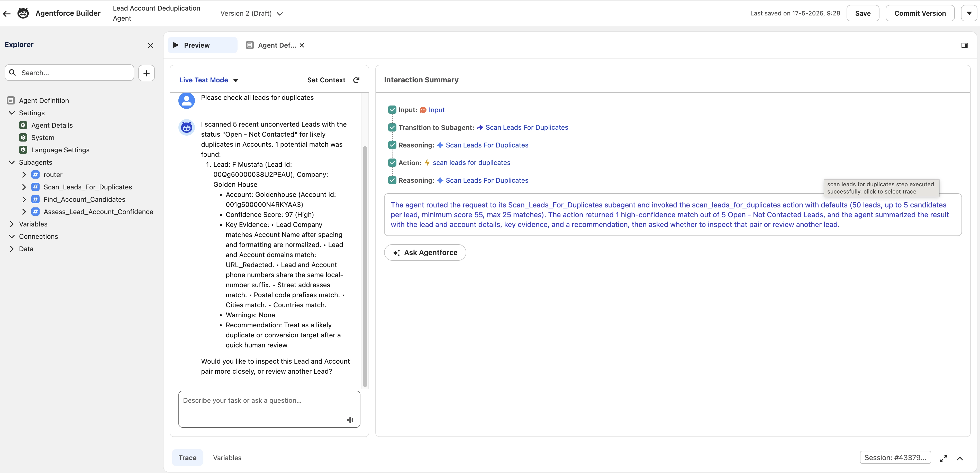Expand the trace panel to full screen
Image resolution: width=980 pixels, height=473 pixels.
tap(943, 459)
